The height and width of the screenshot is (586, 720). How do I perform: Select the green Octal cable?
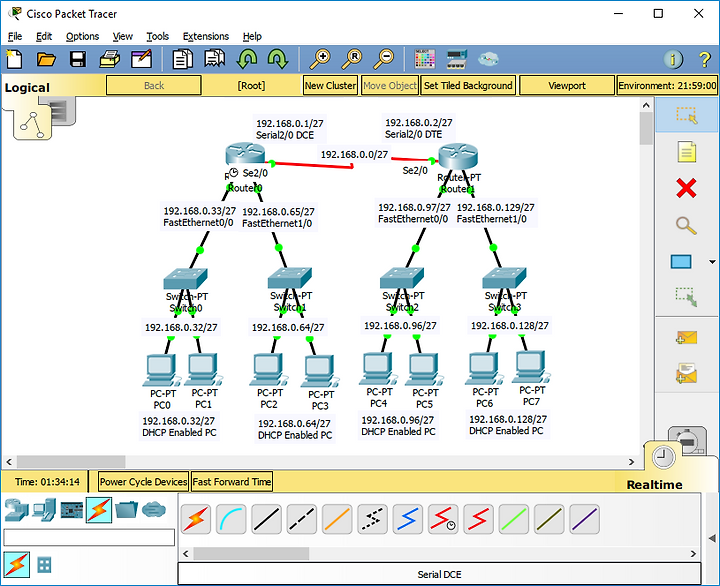click(514, 519)
